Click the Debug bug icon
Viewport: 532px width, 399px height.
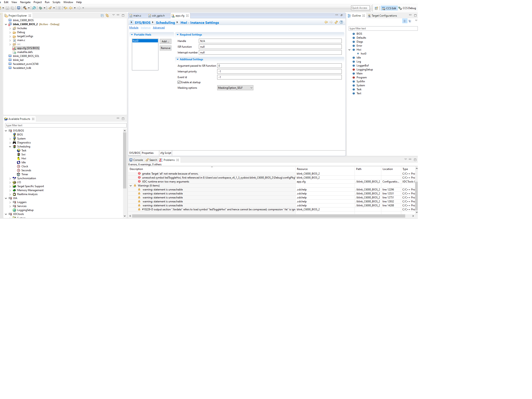[40, 8]
